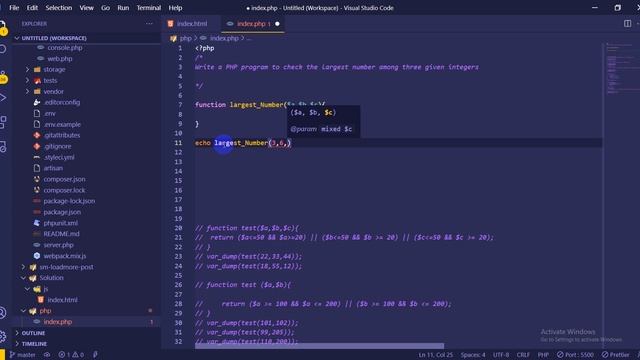
Task: Open package.json in the explorer
Action: 62,212
